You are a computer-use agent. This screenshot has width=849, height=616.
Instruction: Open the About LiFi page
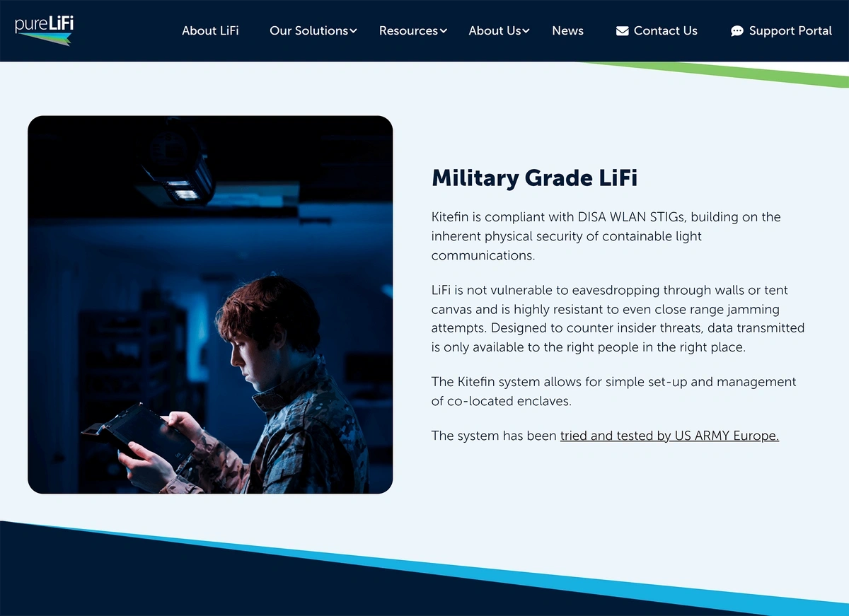[x=210, y=30]
